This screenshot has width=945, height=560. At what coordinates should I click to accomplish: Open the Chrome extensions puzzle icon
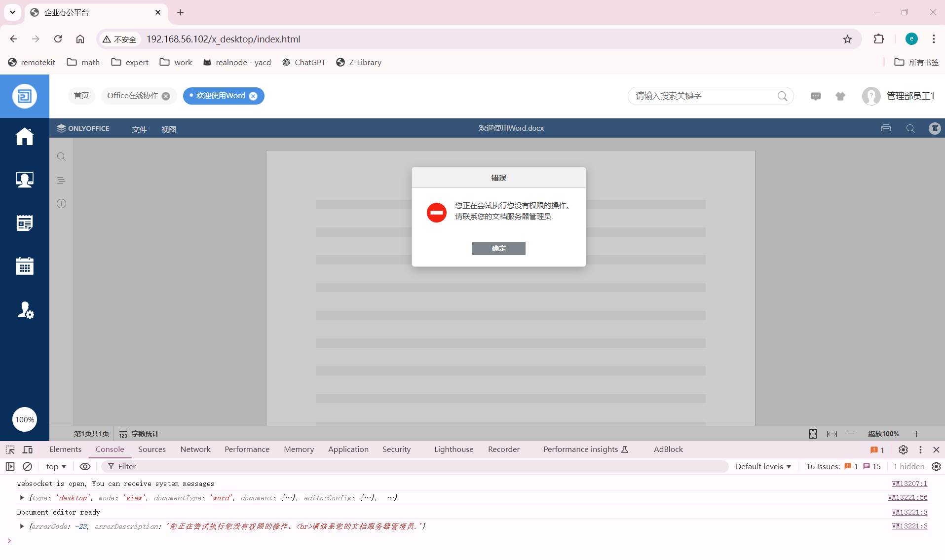click(879, 39)
